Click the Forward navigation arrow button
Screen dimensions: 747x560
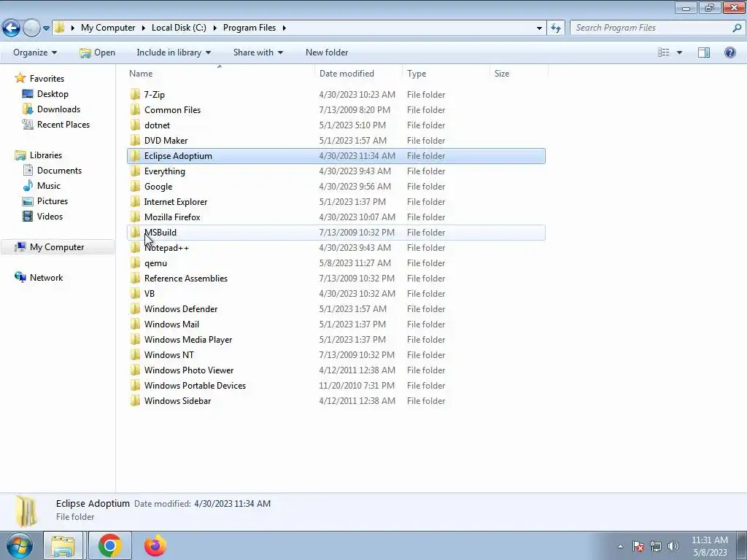pos(31,28)
